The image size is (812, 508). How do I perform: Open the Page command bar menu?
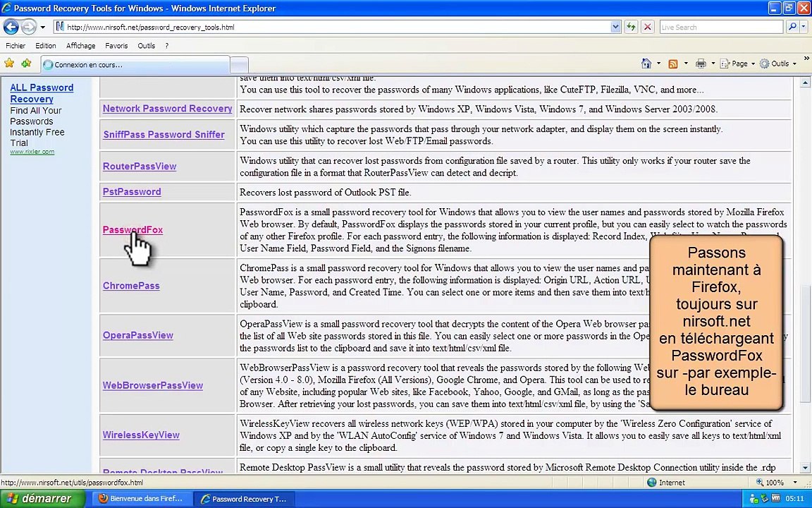[x=737, y=64]
